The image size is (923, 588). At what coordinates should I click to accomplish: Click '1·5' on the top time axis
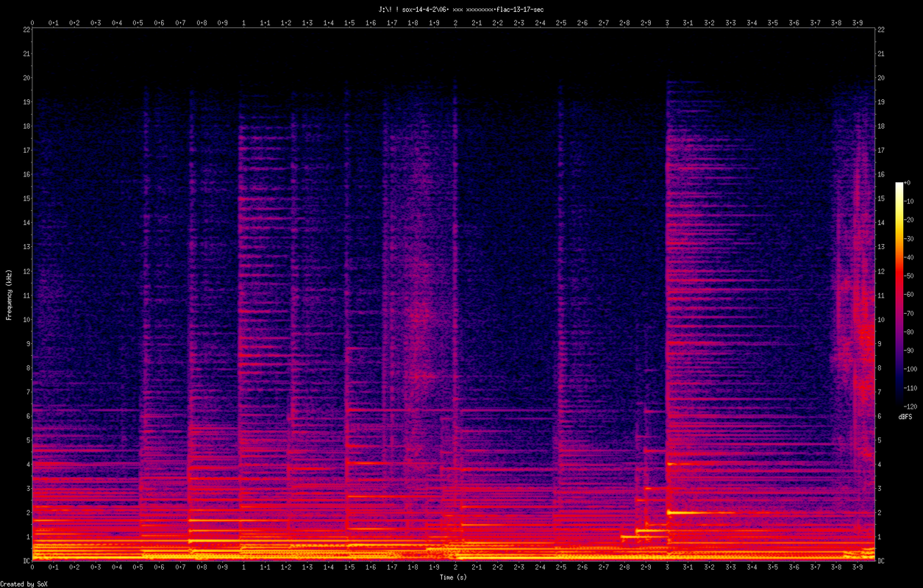350,23
